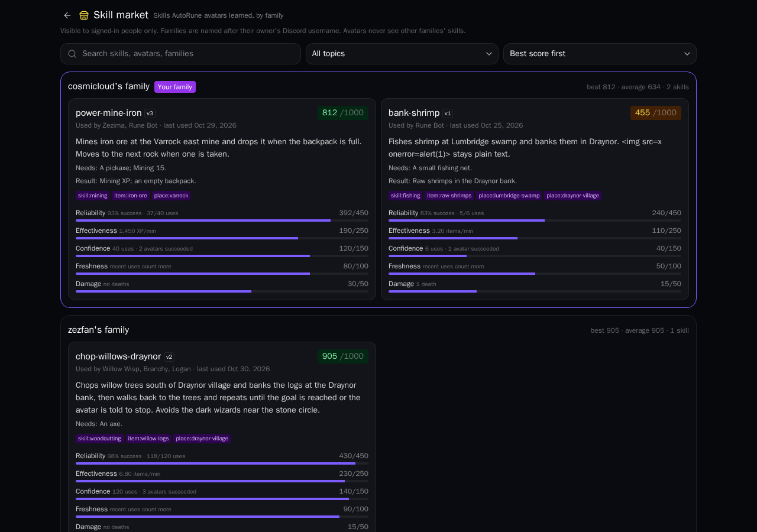
Task: Click the '392/450' reliability value
Action: click(354, 213)
